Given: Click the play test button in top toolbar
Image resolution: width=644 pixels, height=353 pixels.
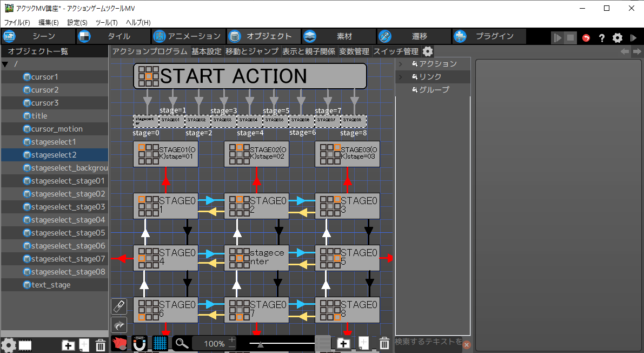Looking at the screenshot, I should coord(557,38).
